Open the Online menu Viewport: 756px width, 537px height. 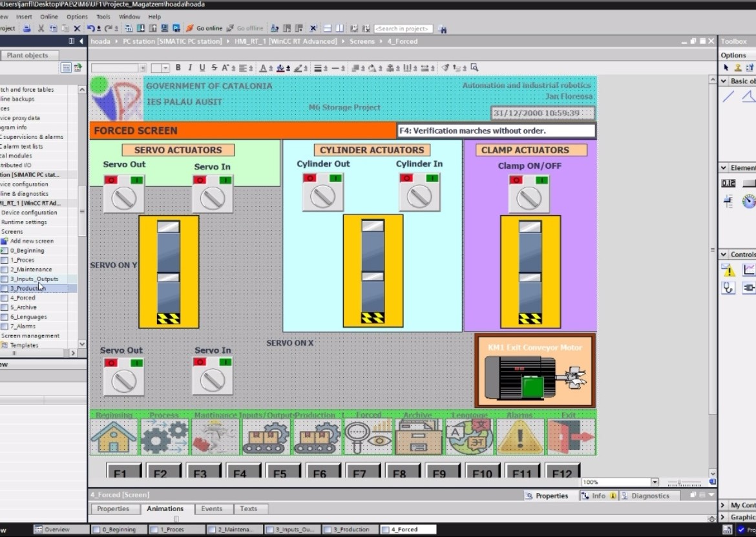(x=49, y=17)
